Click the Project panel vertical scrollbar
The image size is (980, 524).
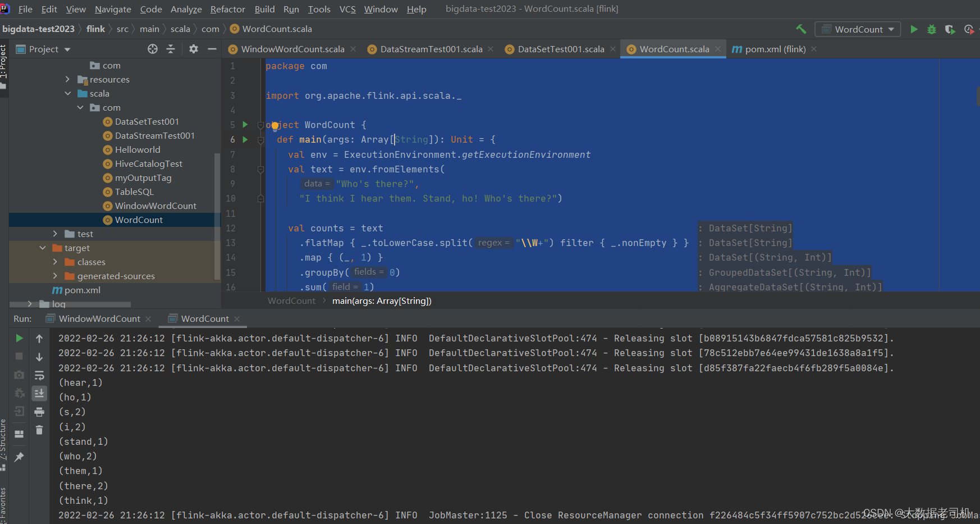(217, 217)
